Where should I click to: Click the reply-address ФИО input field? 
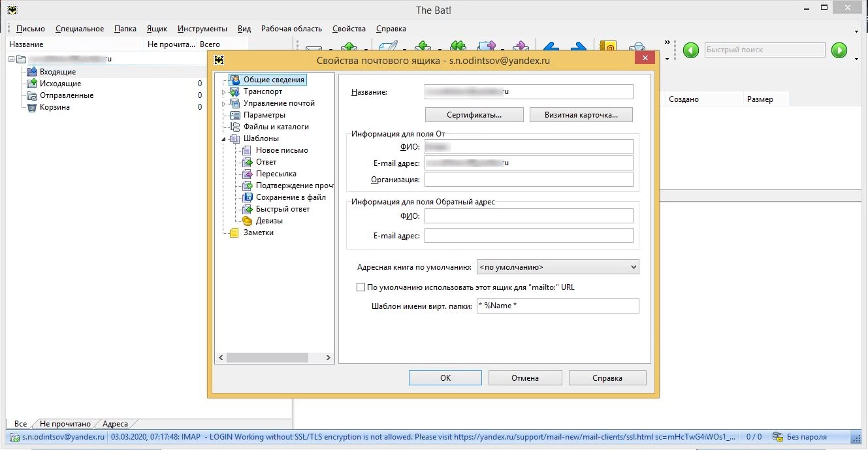(x=529, y=216)
